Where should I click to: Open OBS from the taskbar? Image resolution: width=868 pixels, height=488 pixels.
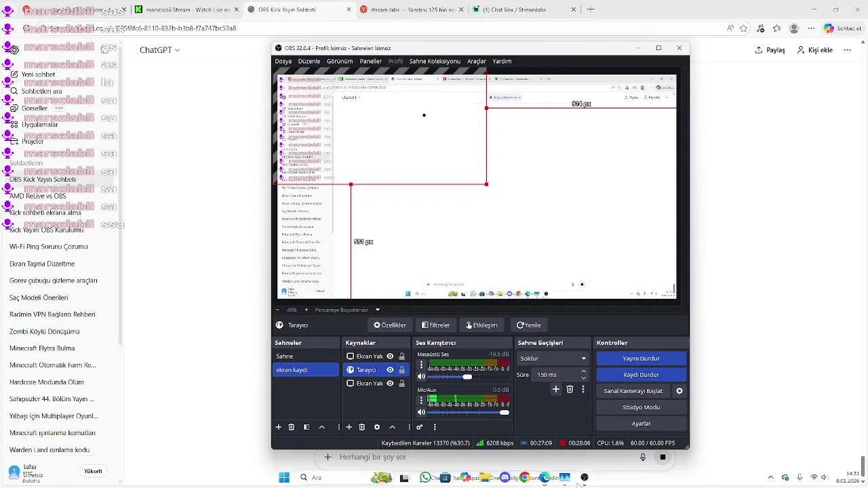[585, 477]
